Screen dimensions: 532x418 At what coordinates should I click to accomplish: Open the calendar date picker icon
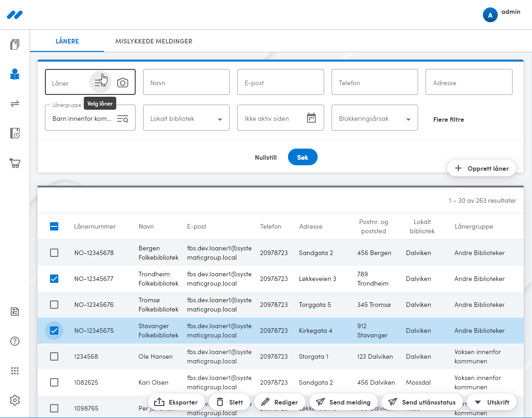pyautogui.click(x=311, y=118)
